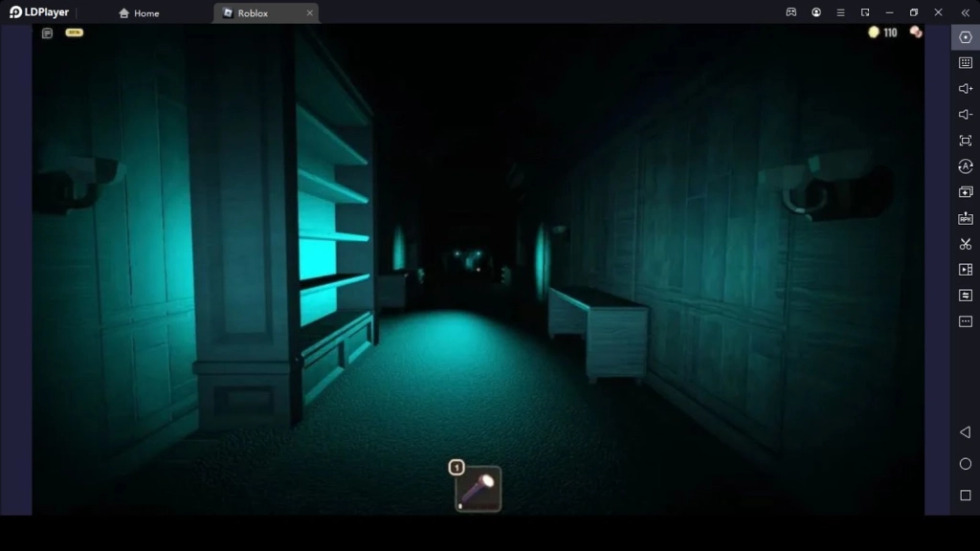Close the Roblox tab
Viewport: 980px width, 551px height.
coord(309,13)
